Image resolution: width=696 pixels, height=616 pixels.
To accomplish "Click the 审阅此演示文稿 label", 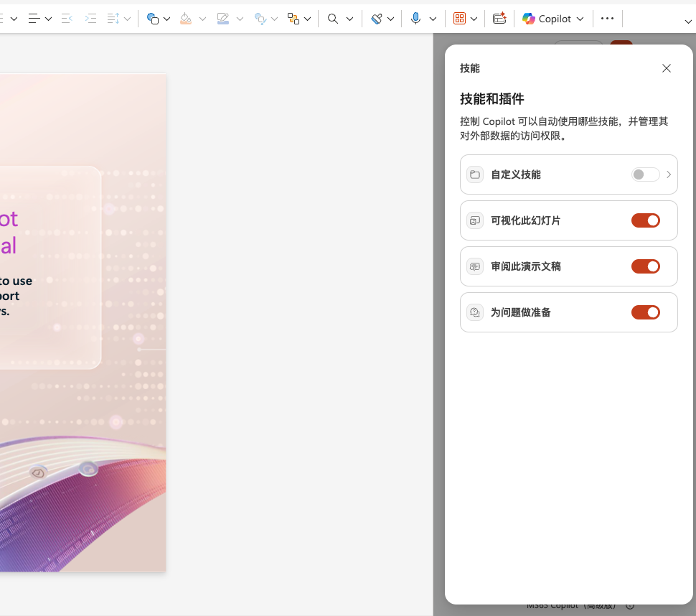I will click(x=525, y=266).
